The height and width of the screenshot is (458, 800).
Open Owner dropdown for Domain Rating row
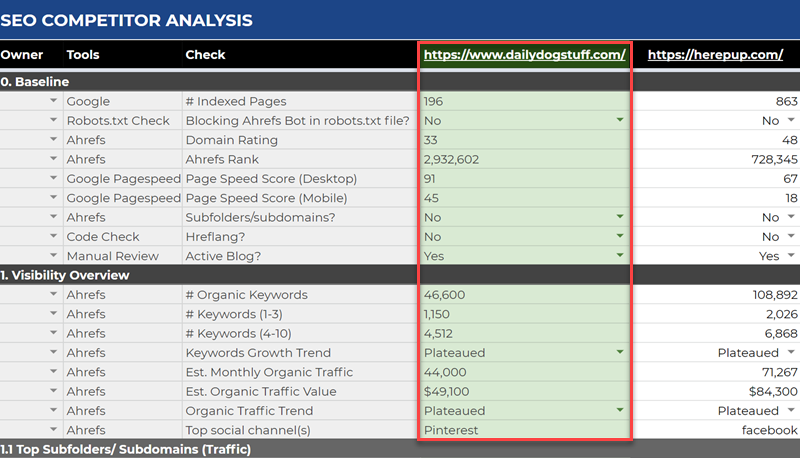pos(52,140)
